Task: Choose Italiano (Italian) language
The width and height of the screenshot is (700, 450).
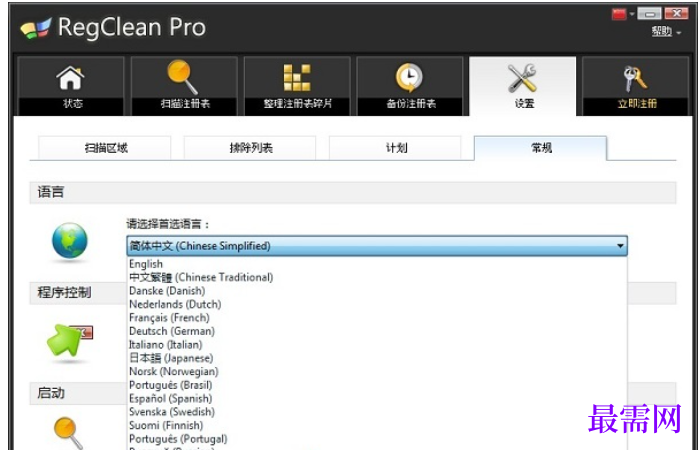Action: click(x=377, y=345)
